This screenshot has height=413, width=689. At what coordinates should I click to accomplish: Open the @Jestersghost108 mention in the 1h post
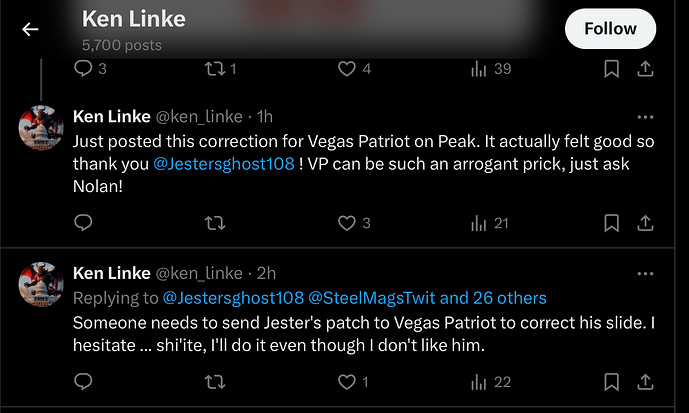tap(224, 164)
